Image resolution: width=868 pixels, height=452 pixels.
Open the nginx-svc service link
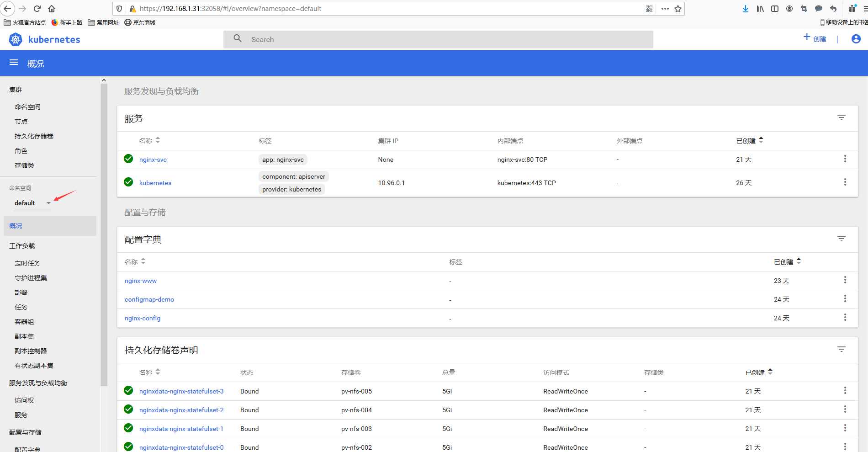pyautogui.click(x=153, y=160)
